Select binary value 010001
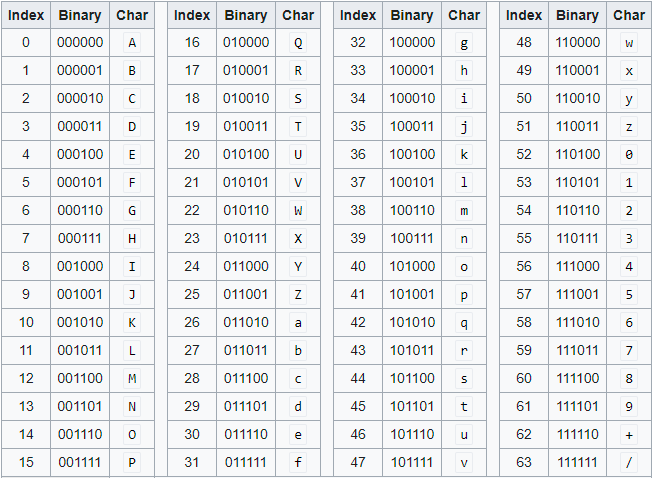 coord(246,70)
